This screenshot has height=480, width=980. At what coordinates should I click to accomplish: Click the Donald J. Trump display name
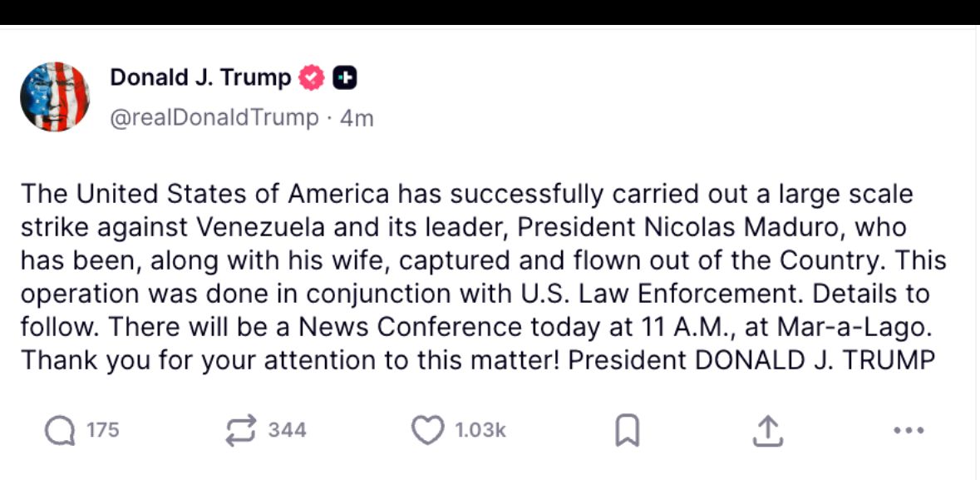point(200,78)
